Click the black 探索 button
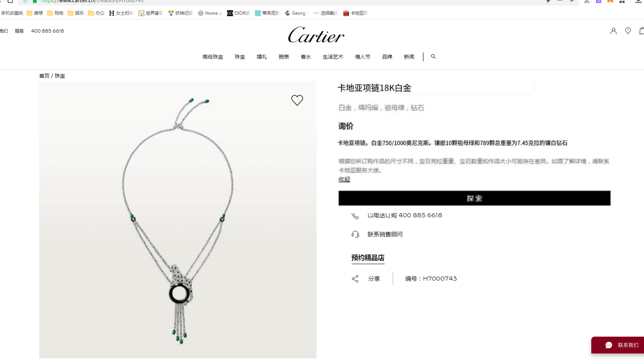644x359 pixels. (x=474, y=198)
